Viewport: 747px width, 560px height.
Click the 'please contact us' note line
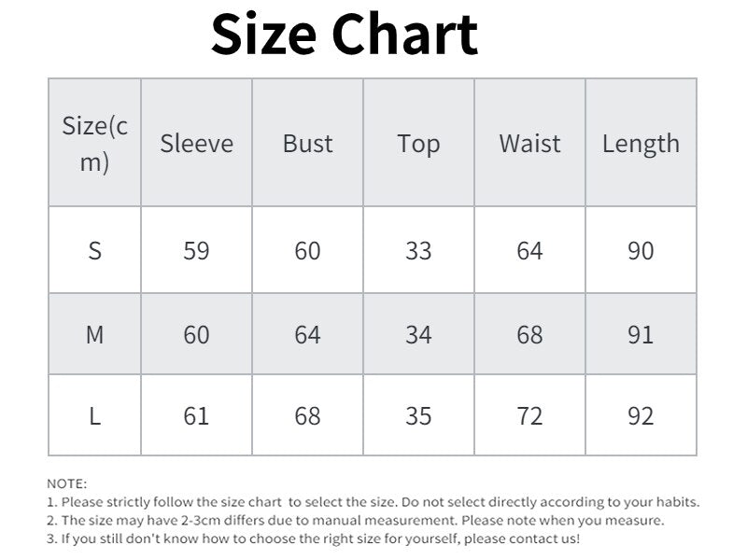click(x=313, y=539)
